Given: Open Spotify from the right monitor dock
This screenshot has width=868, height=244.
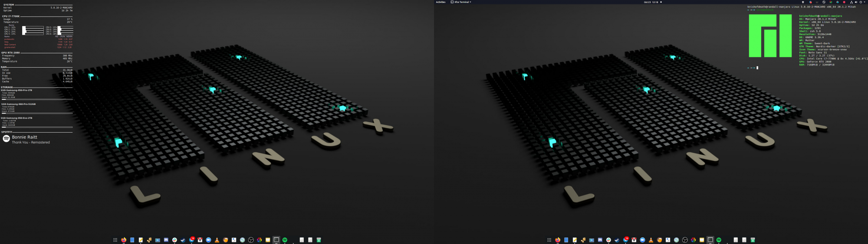Looking at the screenshot, I should tap(719, 240).
